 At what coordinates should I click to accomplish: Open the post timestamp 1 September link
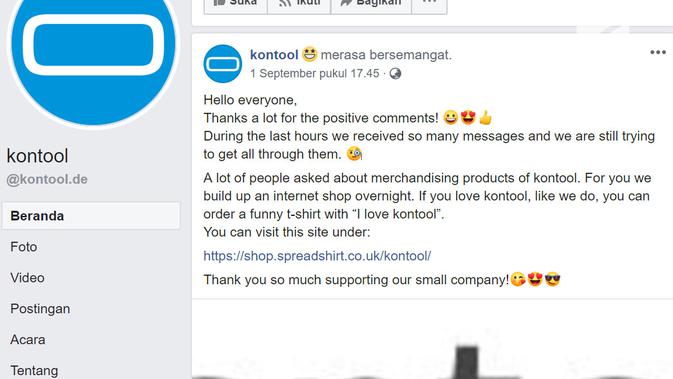pos(315,74)
